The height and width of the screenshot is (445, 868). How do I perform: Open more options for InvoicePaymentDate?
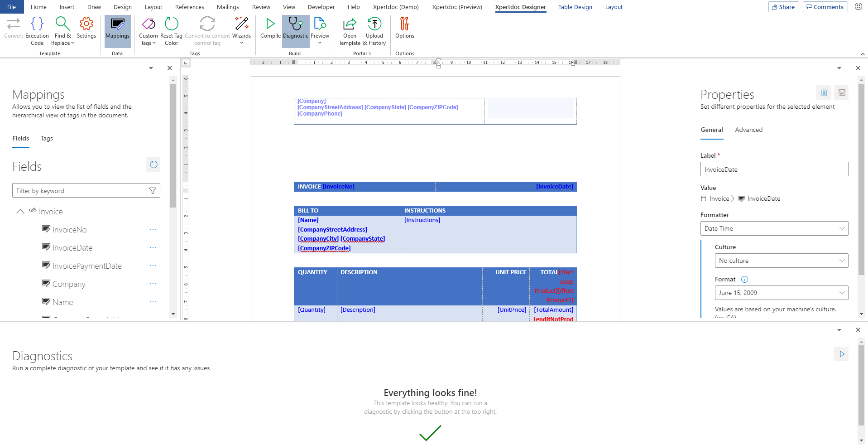(x=153, y=266)
